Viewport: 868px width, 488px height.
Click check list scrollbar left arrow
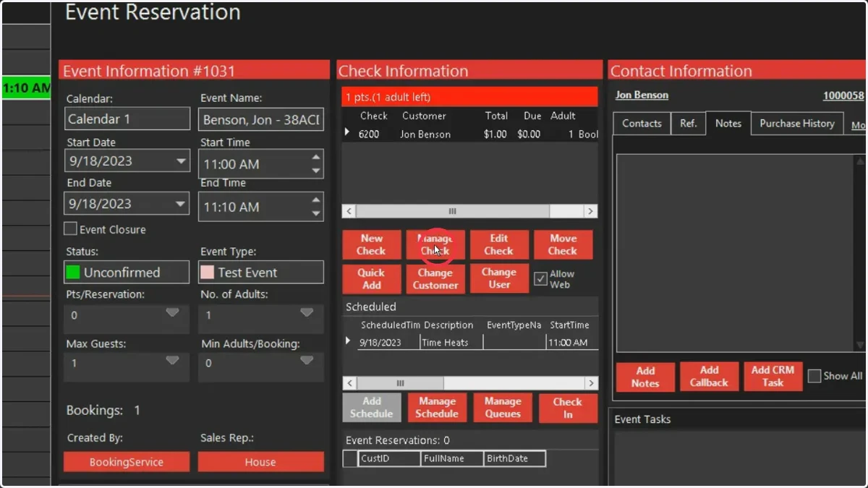click(x=349, y=211)
